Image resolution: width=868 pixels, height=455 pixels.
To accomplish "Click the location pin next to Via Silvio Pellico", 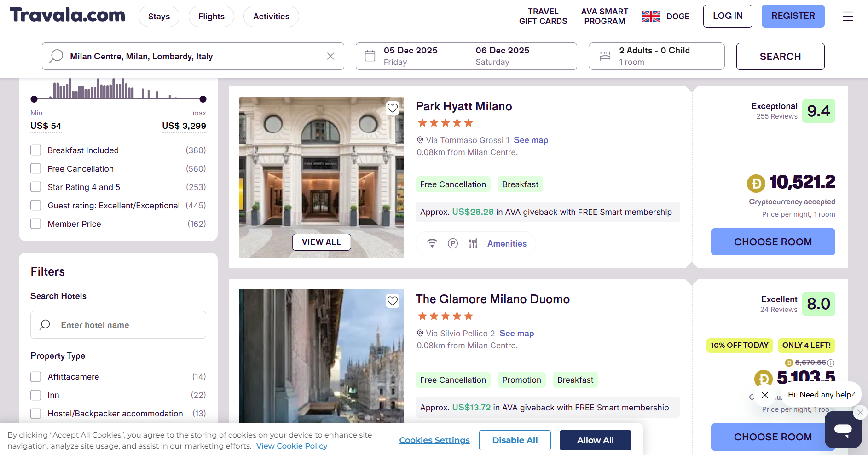I will tap(420, 333).
